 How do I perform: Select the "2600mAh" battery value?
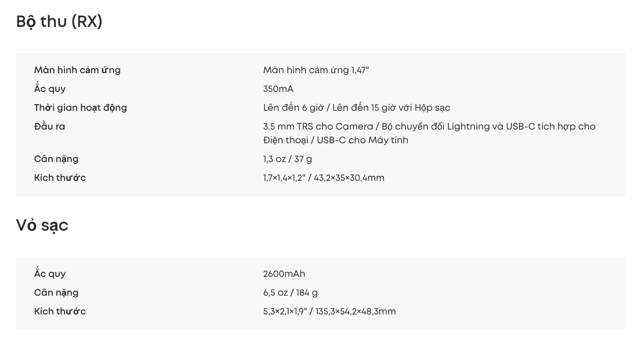284,274
